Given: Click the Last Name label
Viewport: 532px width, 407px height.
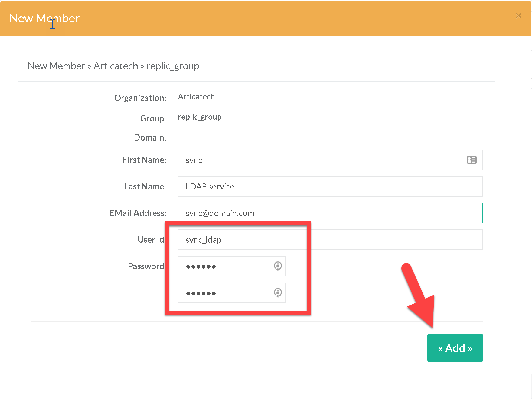Looking at the screenshot, I should pos(145,186).
